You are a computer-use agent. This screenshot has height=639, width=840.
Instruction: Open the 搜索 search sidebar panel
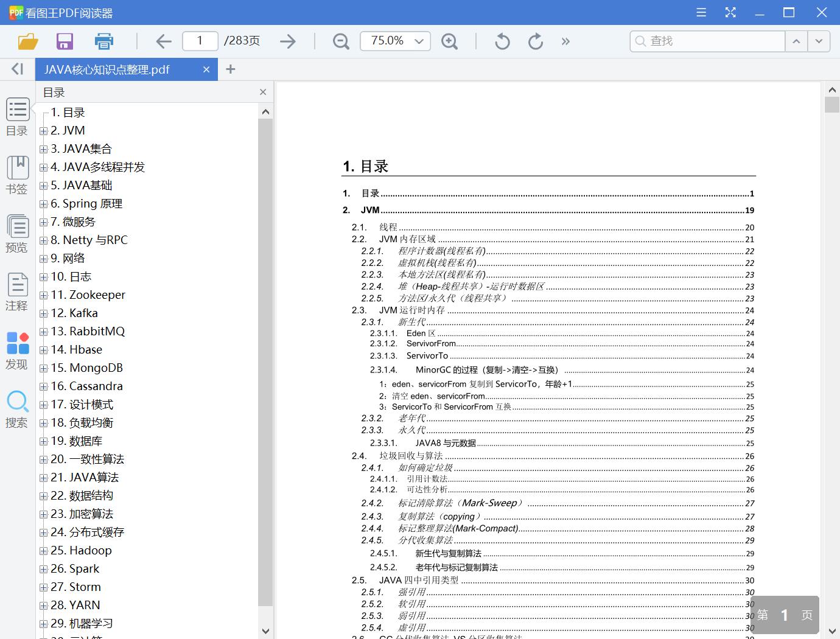pyautogui.click(x=17, y=409)
